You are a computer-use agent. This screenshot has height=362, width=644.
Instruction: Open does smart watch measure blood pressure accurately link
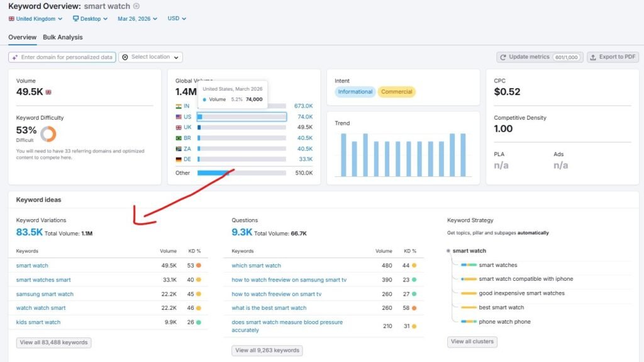287,326
